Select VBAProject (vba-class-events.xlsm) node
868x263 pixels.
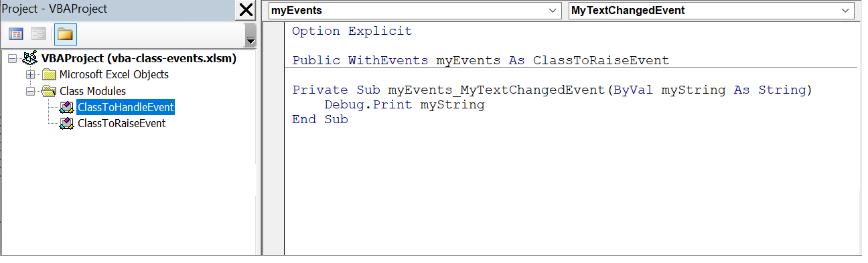[x=139, y=58]
